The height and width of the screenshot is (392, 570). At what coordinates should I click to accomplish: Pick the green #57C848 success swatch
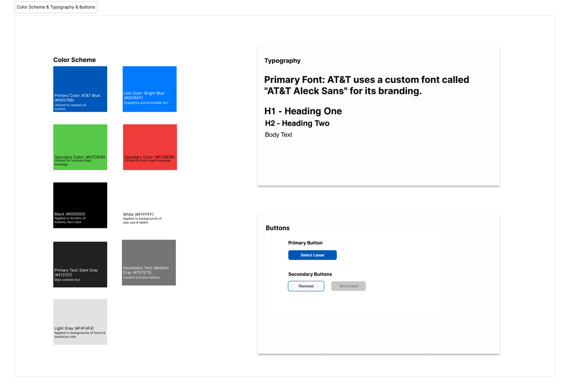(80, 147)
